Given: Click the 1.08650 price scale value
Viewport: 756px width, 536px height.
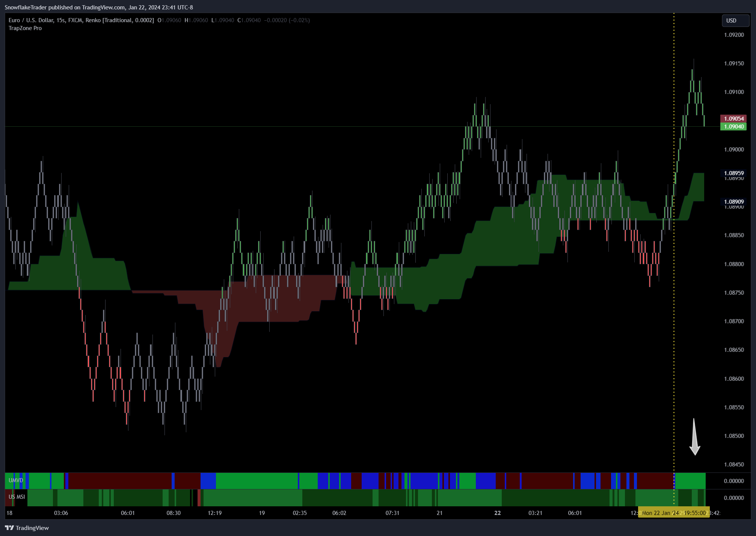Looking at the screenshot, I should click(x=734, y=350).
